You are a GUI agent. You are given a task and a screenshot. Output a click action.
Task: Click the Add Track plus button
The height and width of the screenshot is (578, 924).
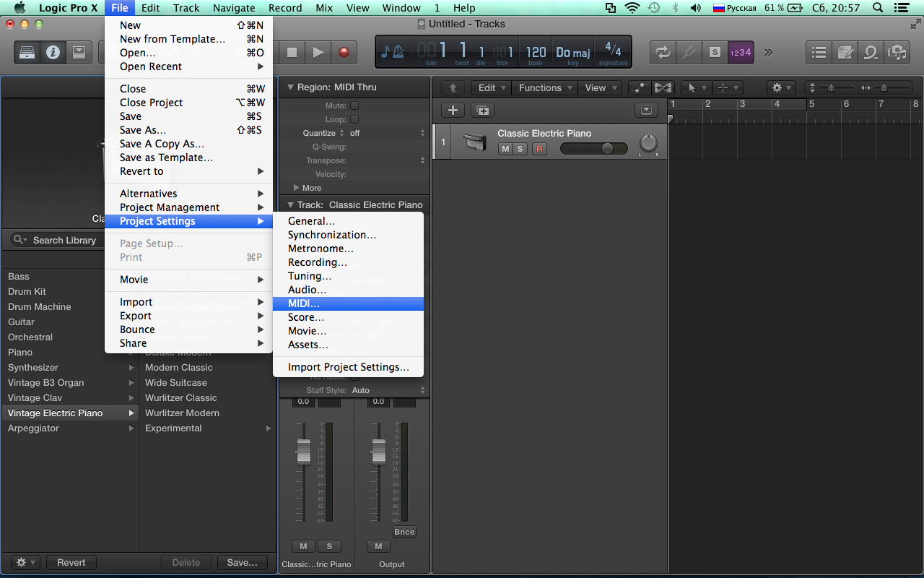(x=453, y=111)
